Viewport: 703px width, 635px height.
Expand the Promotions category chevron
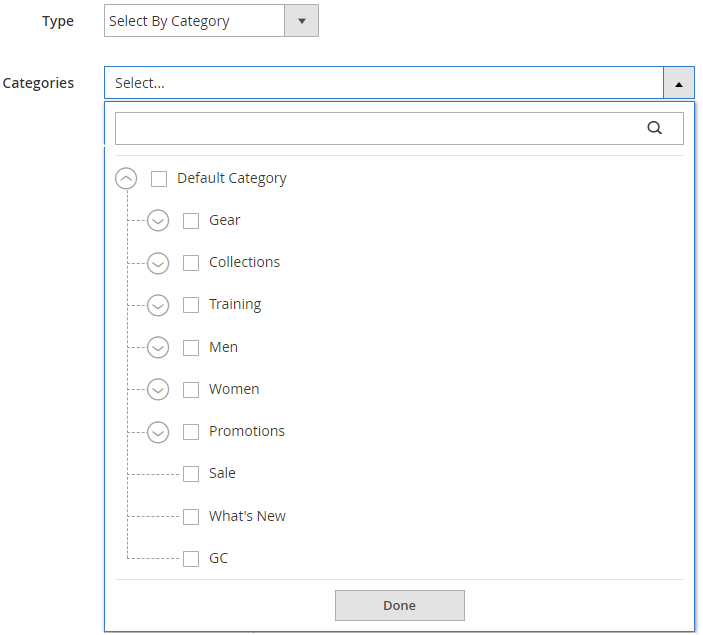pyautogui.click(x=158, y=432)
